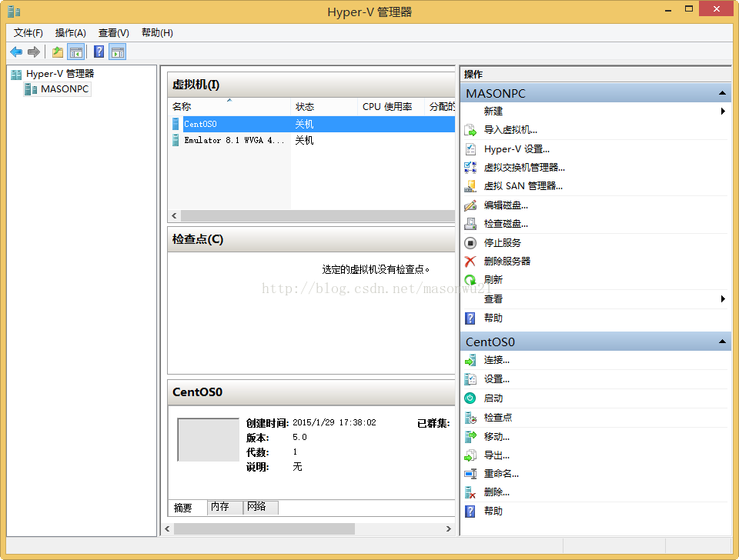Click the 检查点 action link

(x=498, y=418)
